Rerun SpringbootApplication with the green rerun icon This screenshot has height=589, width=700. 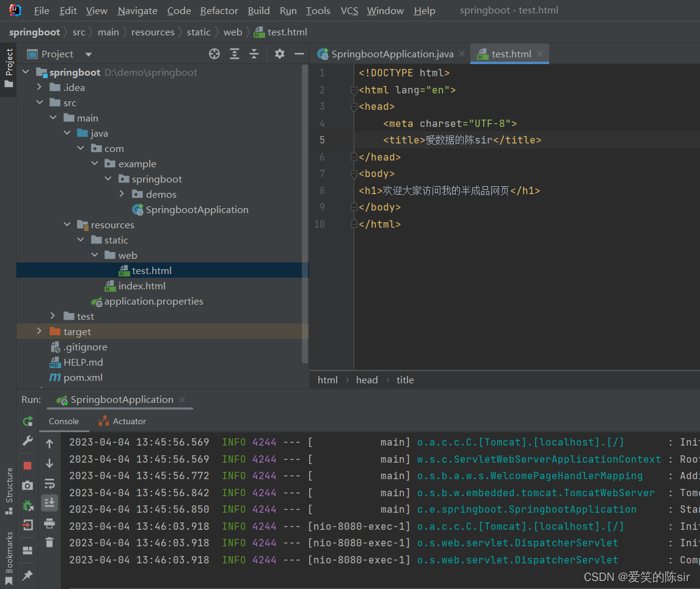27,421
